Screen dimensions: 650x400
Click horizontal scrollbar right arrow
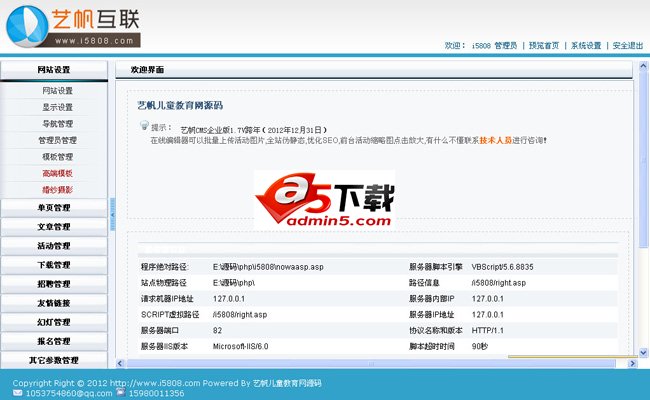632,364
